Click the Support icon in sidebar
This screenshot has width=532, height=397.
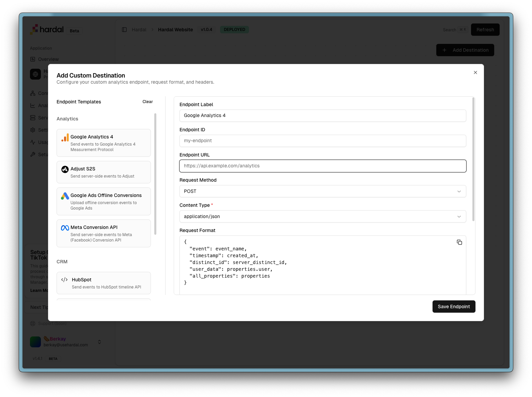(x=33, y=324)
